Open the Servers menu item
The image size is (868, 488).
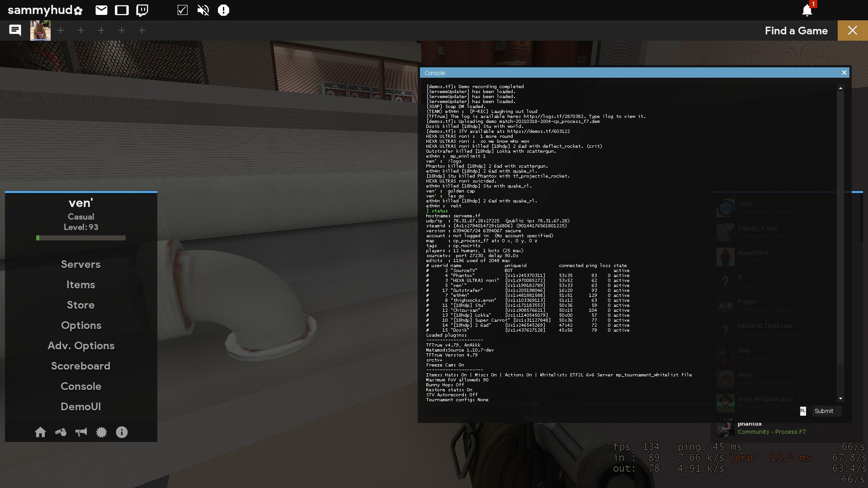(x=81, y=264)
